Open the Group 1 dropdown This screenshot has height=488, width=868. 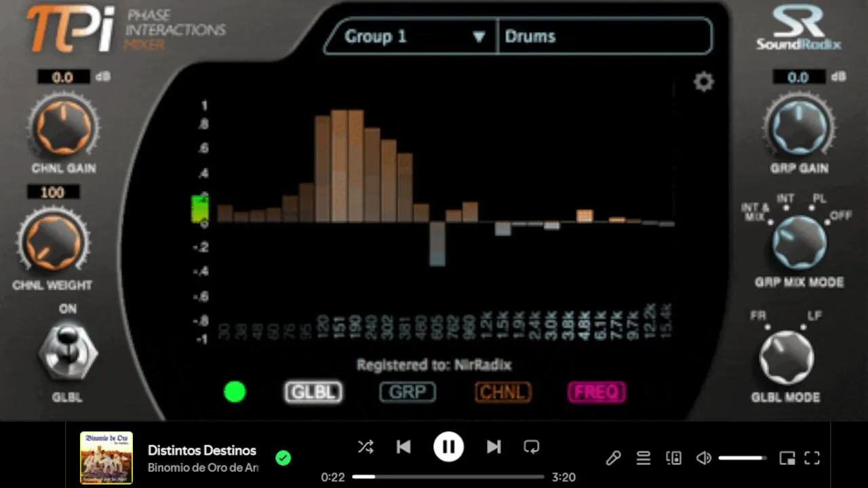[x=412, y=37]
